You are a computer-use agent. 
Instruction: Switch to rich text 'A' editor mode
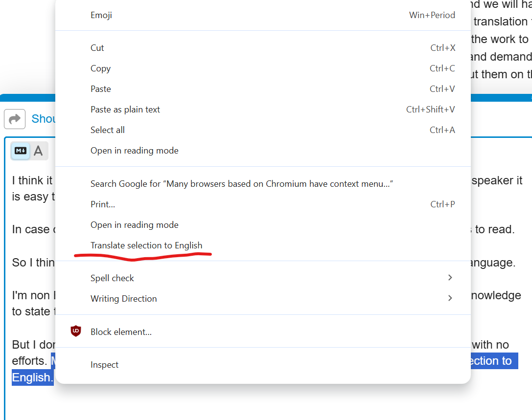[x=39, y=151]
